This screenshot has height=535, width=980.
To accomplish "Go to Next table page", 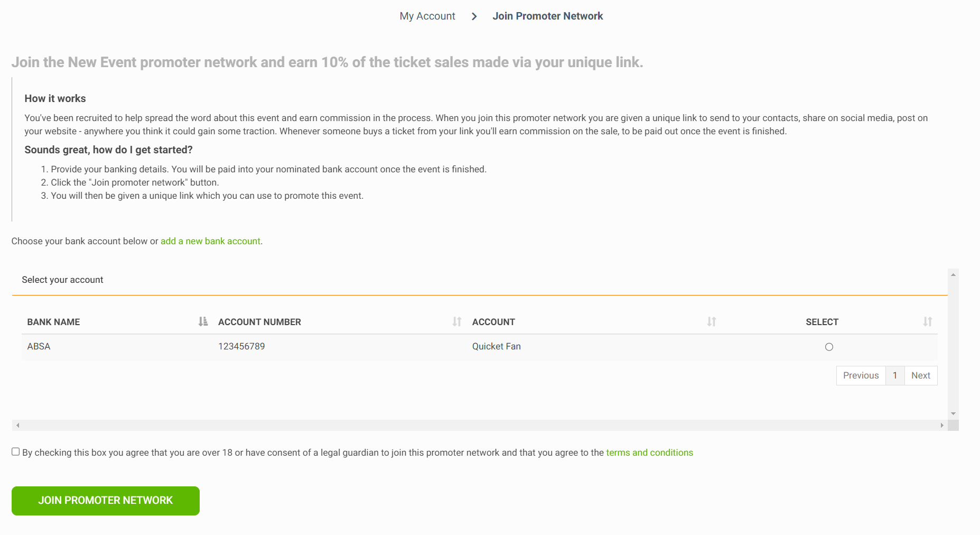I will (x=921, y=375).
